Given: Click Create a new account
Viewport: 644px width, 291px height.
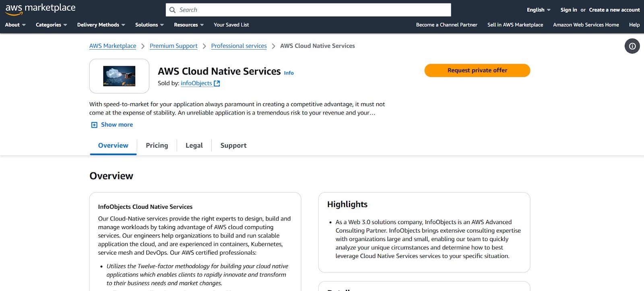Looking at the screenshot, I should coord(614,10).
